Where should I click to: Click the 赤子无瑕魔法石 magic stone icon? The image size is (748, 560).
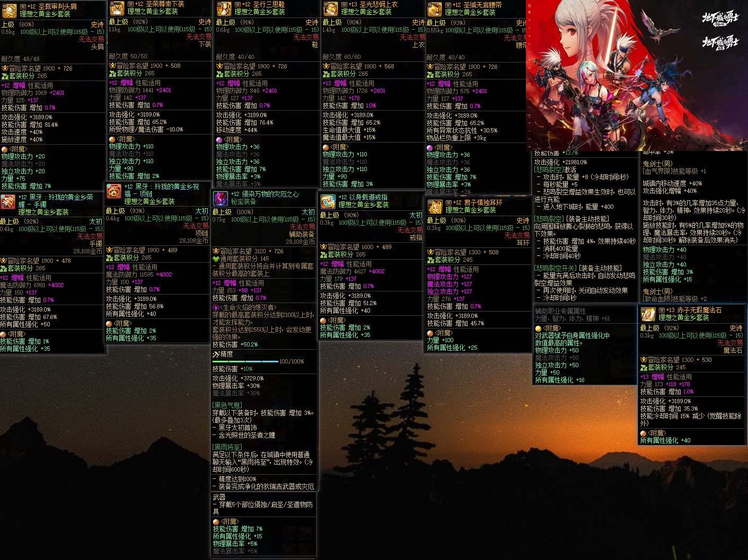click(x=648, y=314)
